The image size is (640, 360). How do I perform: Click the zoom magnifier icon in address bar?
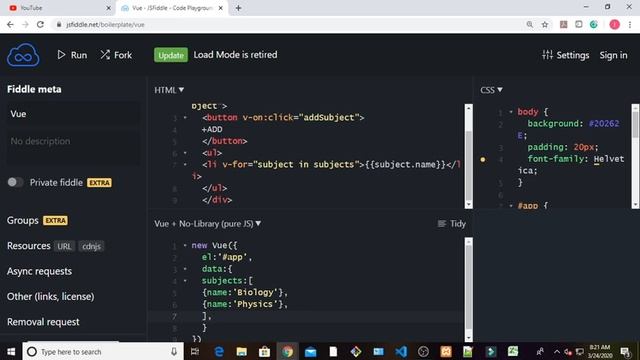pos(530,24)
